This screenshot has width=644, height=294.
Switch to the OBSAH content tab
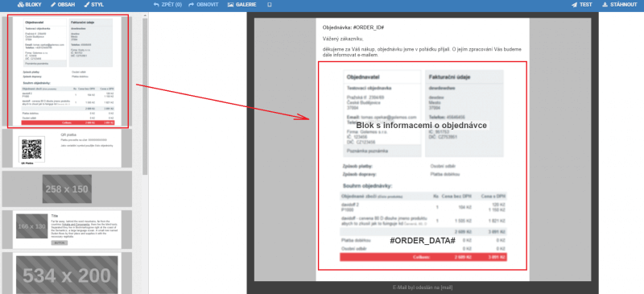pos(63,5)
